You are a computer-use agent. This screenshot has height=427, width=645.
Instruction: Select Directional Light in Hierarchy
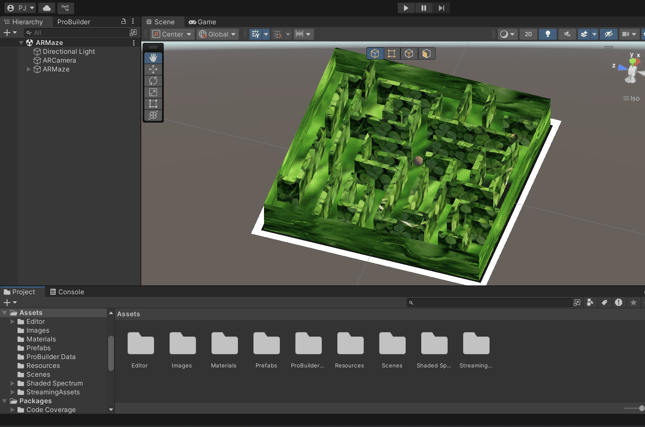point(68,51)
